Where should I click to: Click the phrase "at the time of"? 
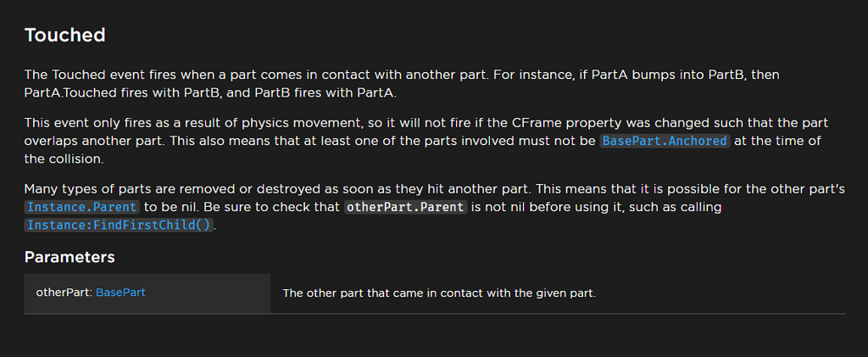pyautogui.click(x=777, y=141)
